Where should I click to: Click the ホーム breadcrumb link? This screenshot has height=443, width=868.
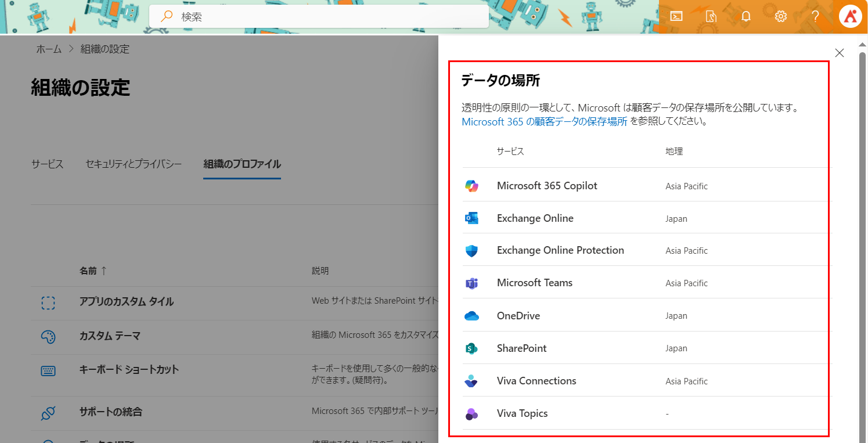[x=49, y=49]
